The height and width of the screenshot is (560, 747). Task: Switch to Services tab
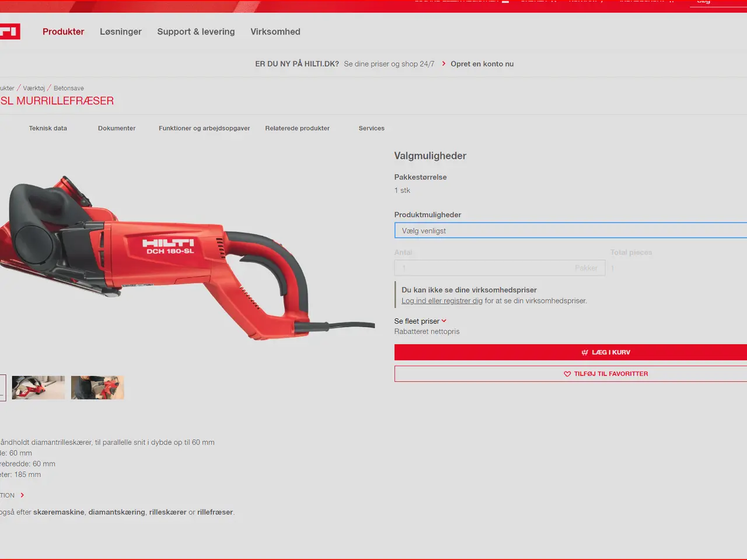(x=372, y=128)
